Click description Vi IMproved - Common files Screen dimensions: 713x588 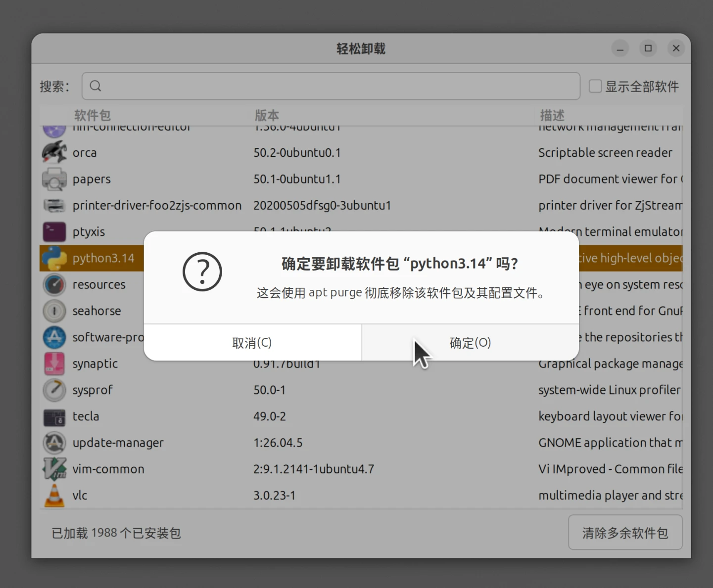click(611, 469)
